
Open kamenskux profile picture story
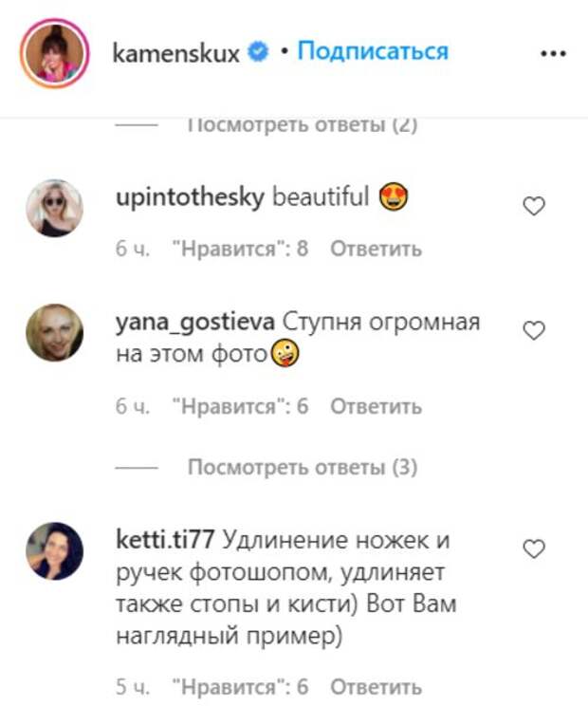coord(54,53)
